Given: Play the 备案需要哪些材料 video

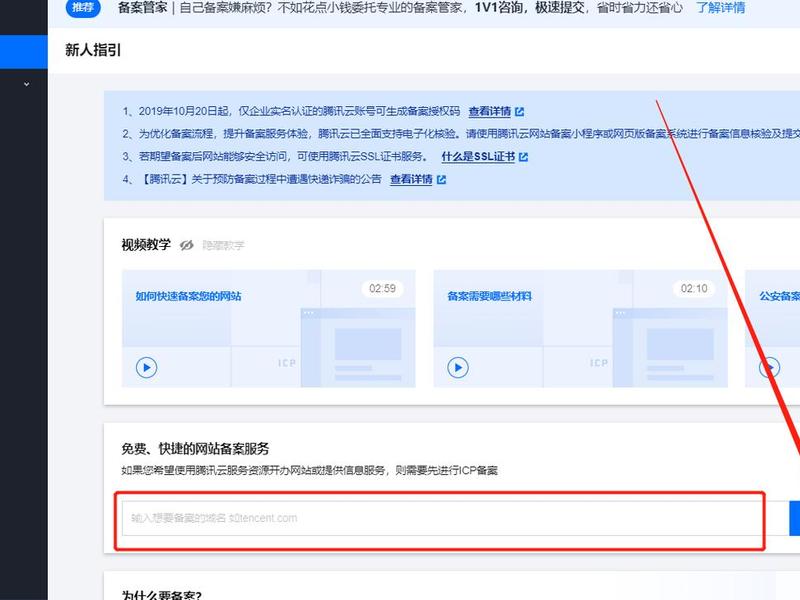Looking at the screenshot, I should point(458,367).
